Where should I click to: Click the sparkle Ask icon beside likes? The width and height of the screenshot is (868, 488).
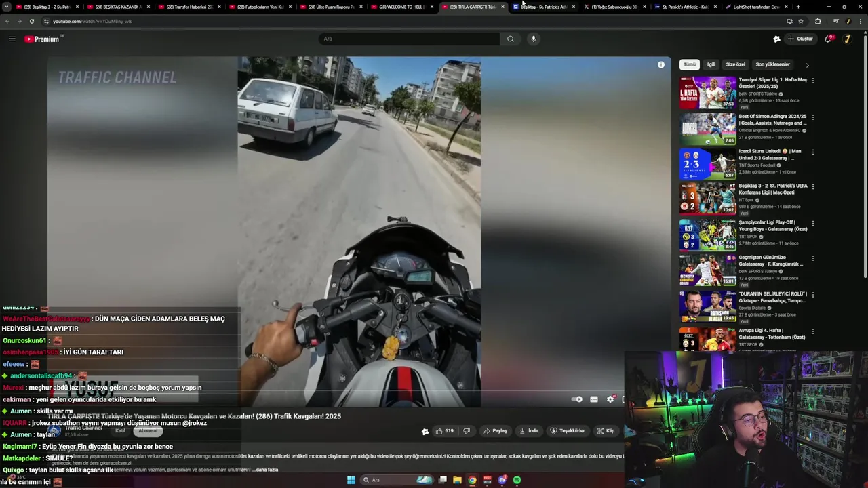click(425, 431)
